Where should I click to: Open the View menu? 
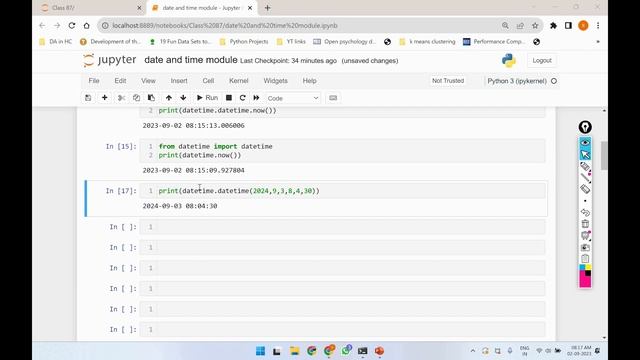pos(148,81)
